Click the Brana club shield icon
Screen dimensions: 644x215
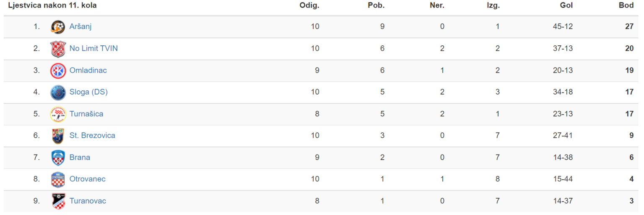[58, 157]
